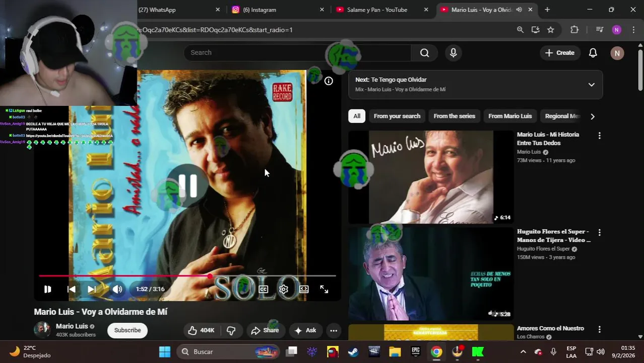
Task: Open Amores Como el Nuestro video title
Action: 550,328
